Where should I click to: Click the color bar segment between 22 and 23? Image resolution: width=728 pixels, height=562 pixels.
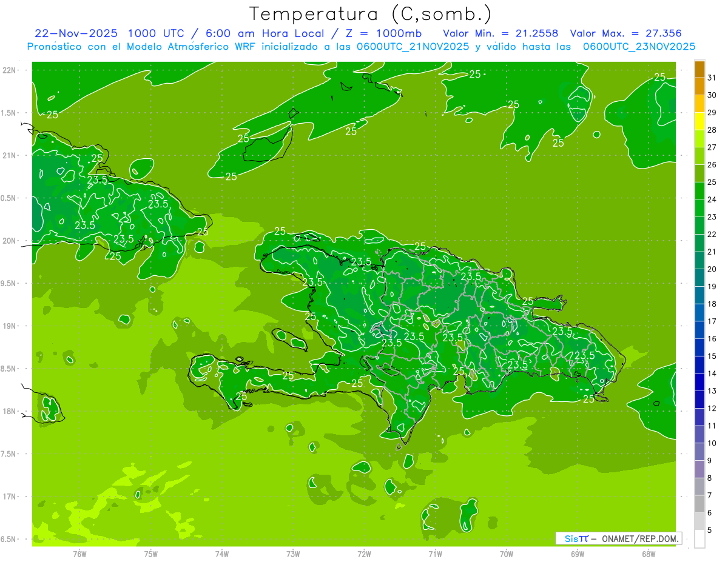699,226
